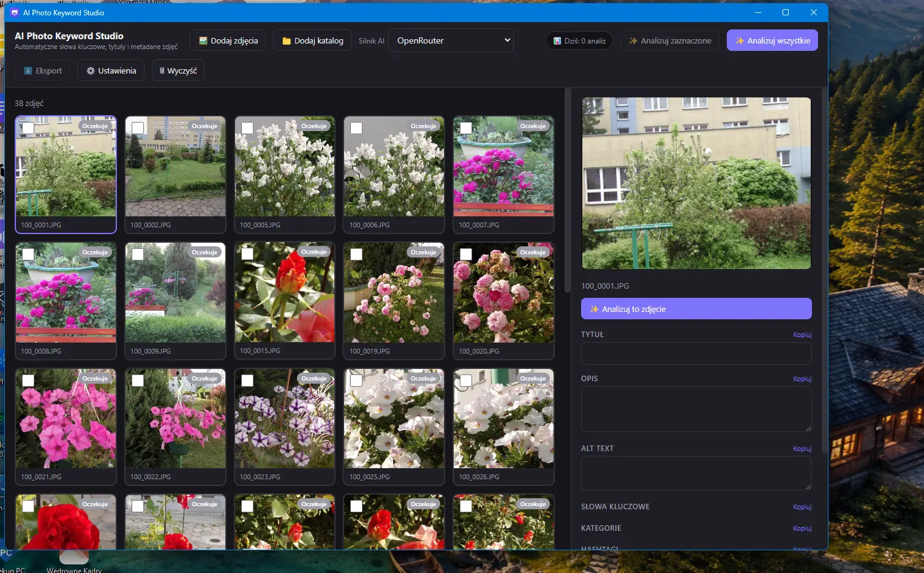Viewport: 924px width, 573px height.
Task: Open Ustawienia settings
Action: click(x=111, y=71)
